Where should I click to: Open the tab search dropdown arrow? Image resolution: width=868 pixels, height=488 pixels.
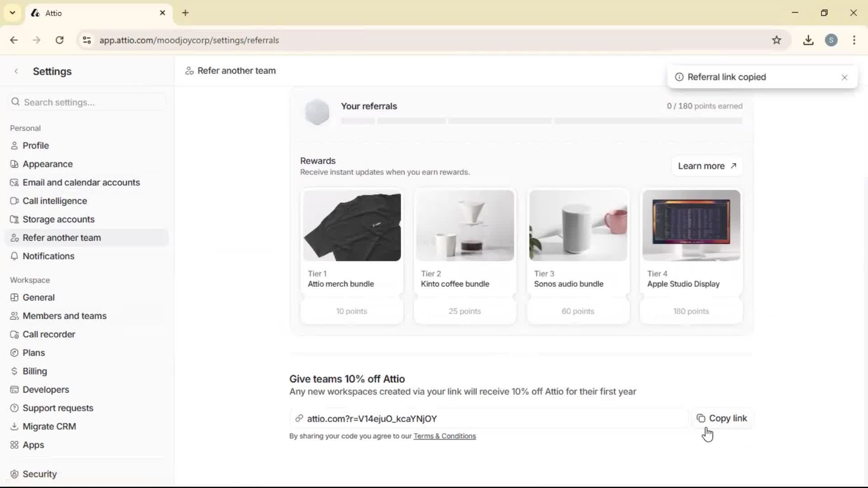(x=12, y=13)
